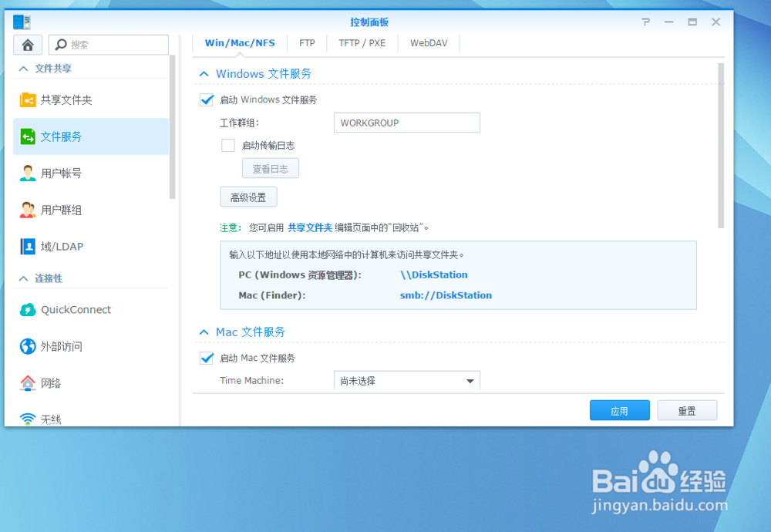Click inside the 工作群组 WORKGROUP field
771x532 pixels.
406,122
